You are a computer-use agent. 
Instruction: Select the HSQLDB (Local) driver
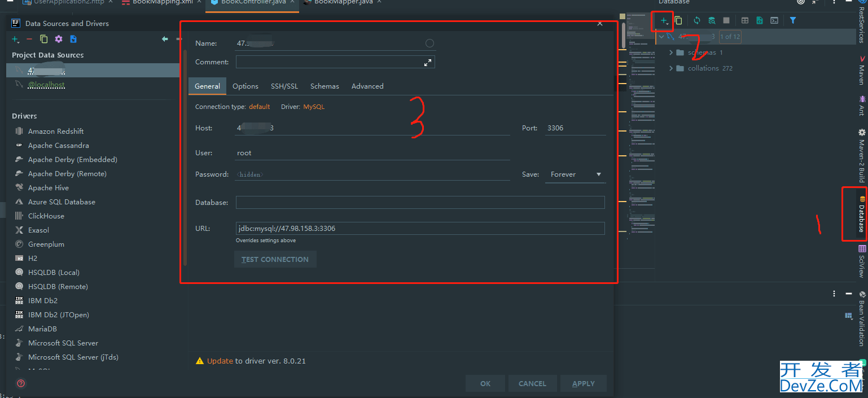coord(54,273)
